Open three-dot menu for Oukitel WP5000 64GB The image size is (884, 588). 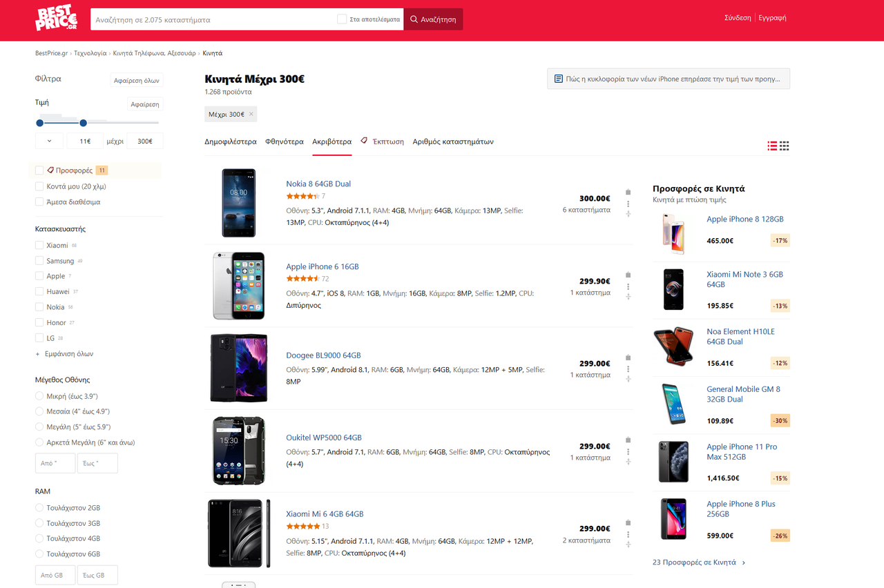(628, 451)
